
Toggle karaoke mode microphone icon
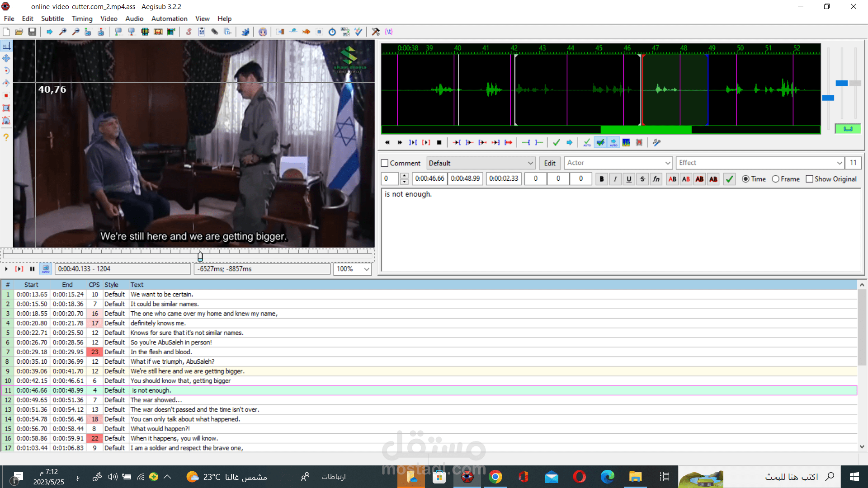pos(657,142)
